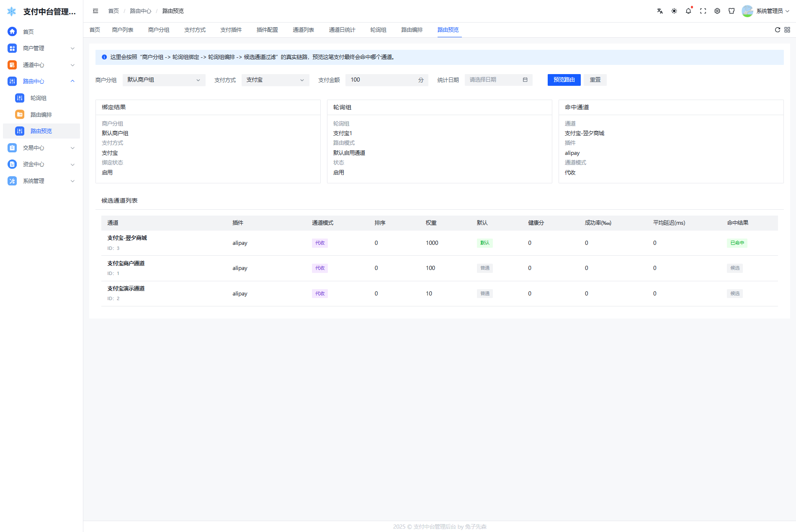The height and width of the screenshot is (532, 796).
Task: Open the 支付方式 dropdown showing 支付宝
Action: 275,80
